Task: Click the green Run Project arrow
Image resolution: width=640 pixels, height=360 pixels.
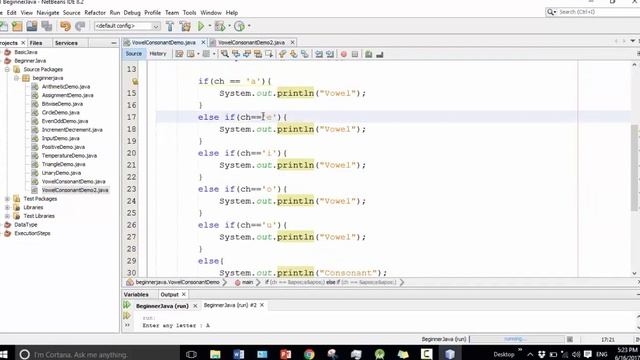Action: click(x=201, y=26)
